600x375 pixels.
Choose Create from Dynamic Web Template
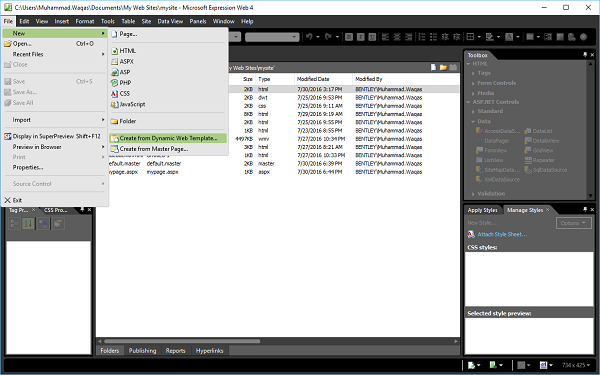coord(168,138)
